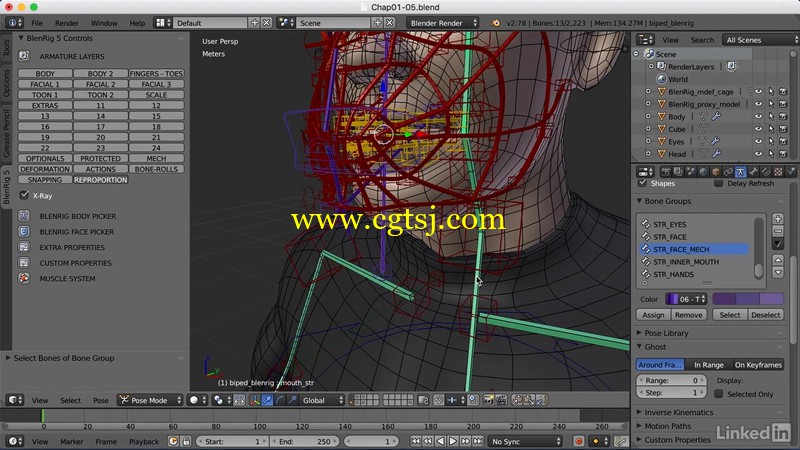
Task: Open the BlenRig Body Picker icon
Action: (24, 216)
